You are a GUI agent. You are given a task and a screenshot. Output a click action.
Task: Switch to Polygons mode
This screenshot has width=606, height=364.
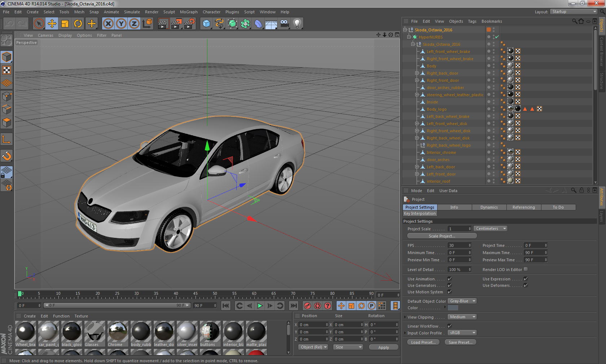tap(6, 123)
